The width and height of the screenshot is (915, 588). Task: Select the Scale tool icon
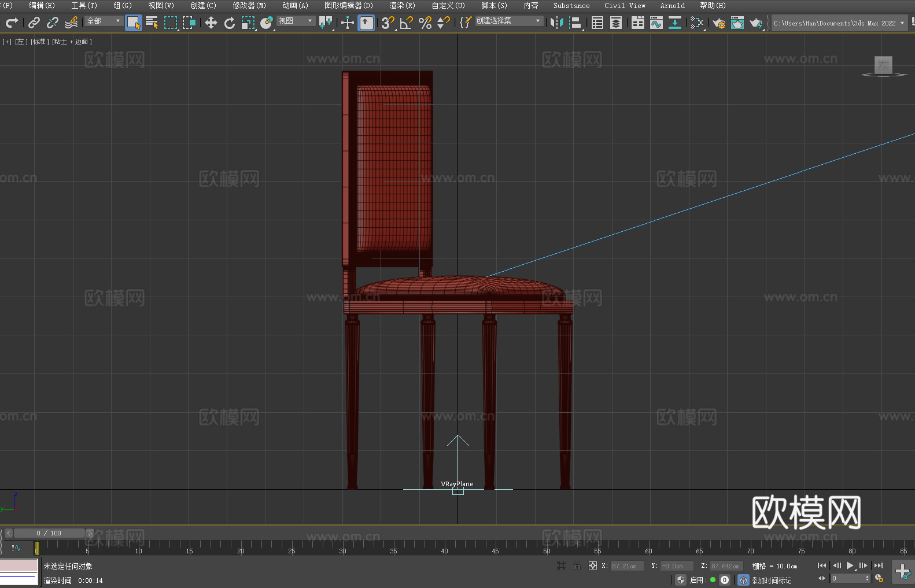click(x=248, y=23)
